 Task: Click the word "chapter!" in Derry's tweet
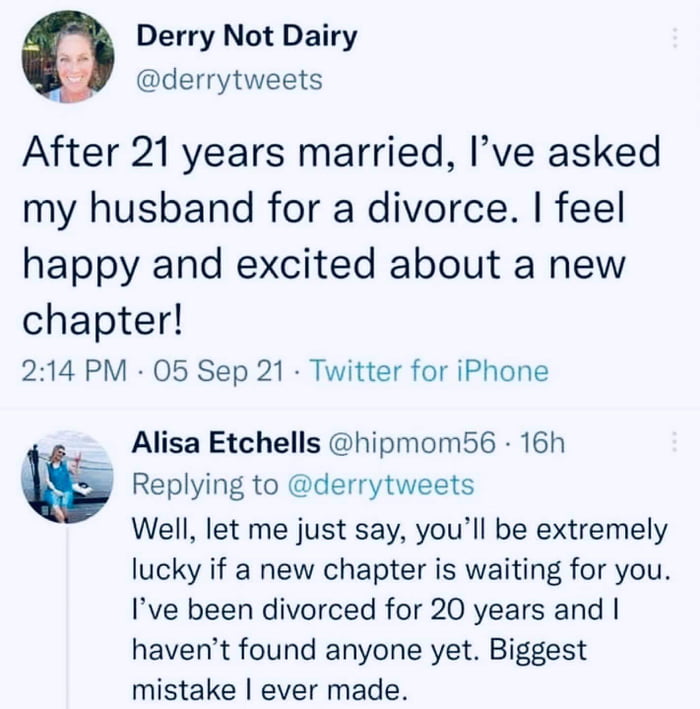pyautogui.click(x=101, y=321)
